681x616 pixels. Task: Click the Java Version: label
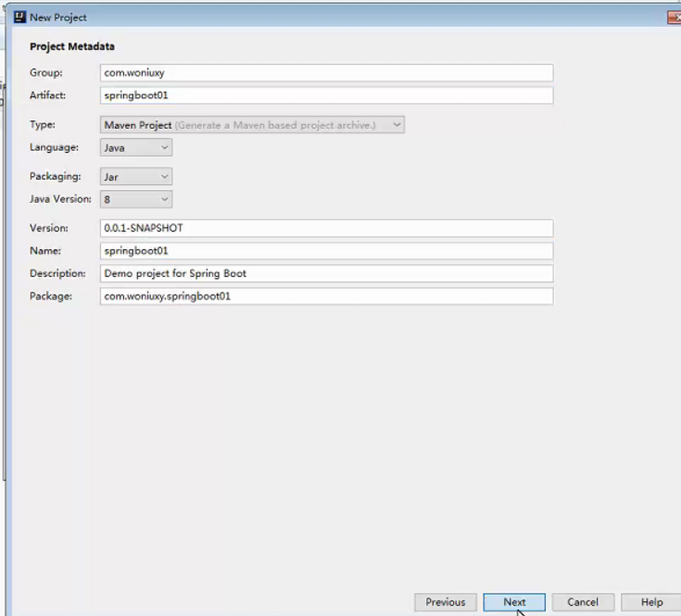point(60,199)
